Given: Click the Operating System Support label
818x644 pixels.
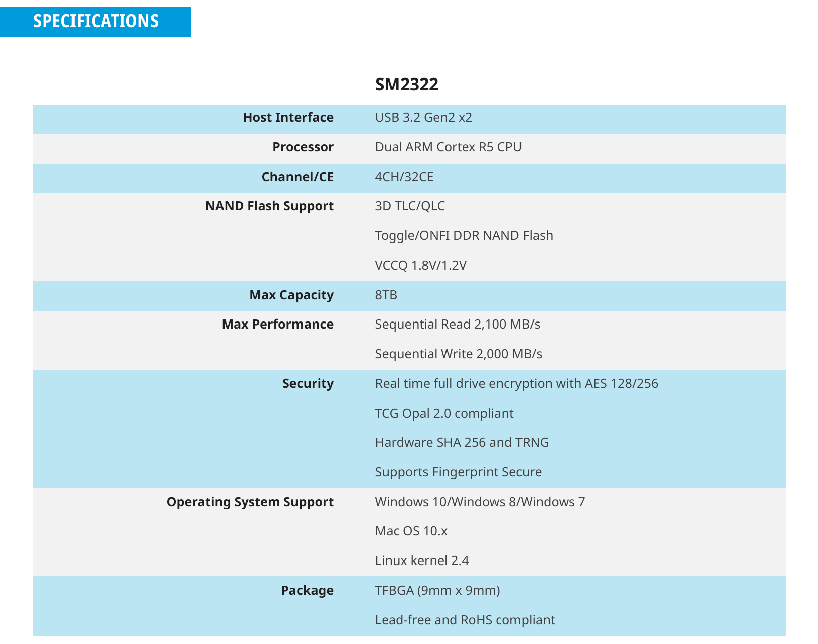Looking at the screenshot, I should (x=250, y=502).
